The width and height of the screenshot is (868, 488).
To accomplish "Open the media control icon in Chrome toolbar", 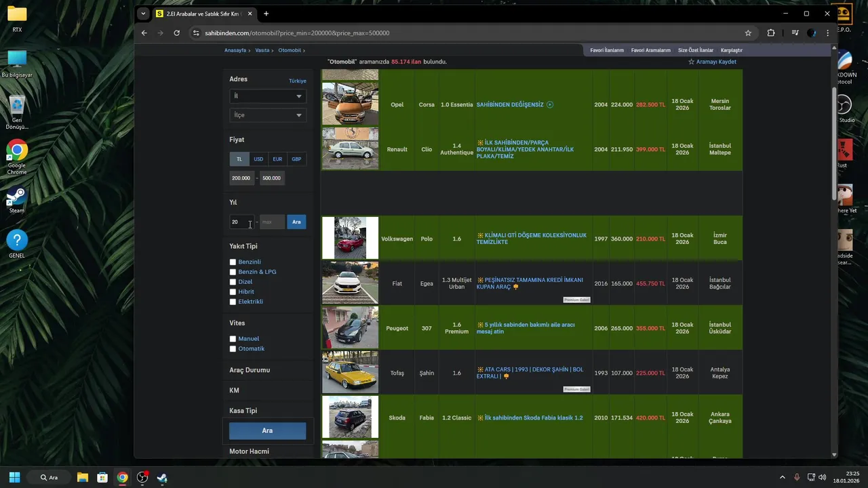I will point(795,33).
